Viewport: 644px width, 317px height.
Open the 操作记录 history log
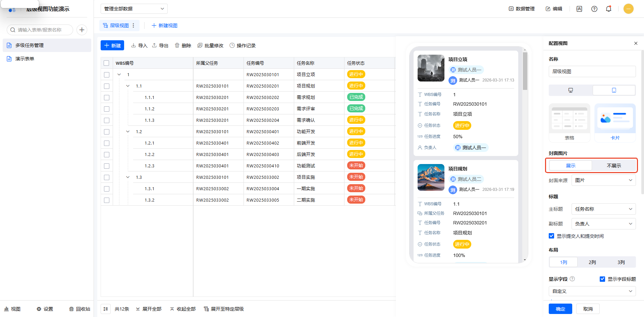pos(243,46)
